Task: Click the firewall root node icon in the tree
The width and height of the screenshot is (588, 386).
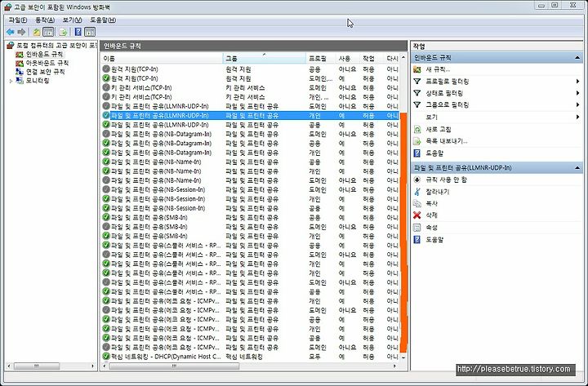Action: 11,46
